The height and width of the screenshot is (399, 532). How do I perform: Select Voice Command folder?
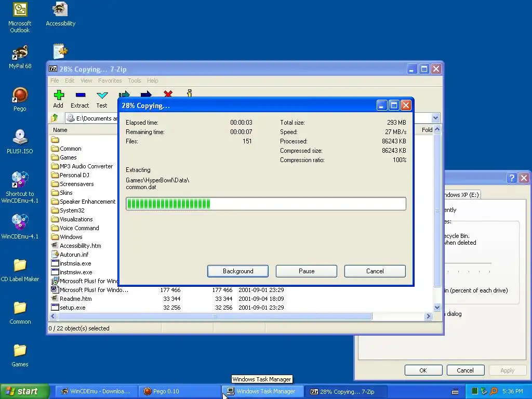[x=75, y=228]
